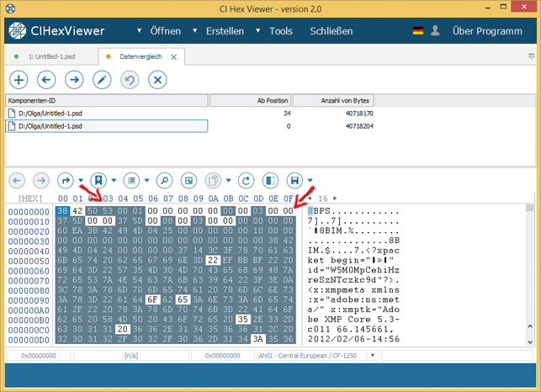Open the dropdown next to go to position
Screen dimensions: 541x392
tap(81, 180)
